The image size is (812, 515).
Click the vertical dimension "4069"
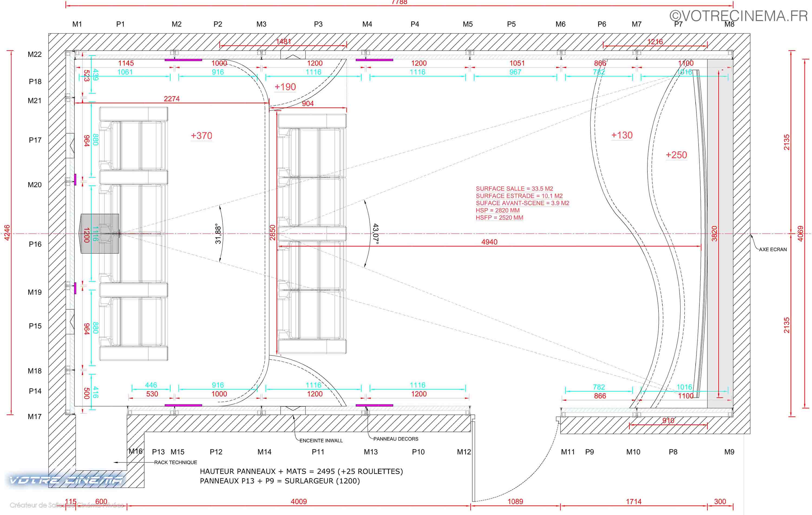pos(800,234)
